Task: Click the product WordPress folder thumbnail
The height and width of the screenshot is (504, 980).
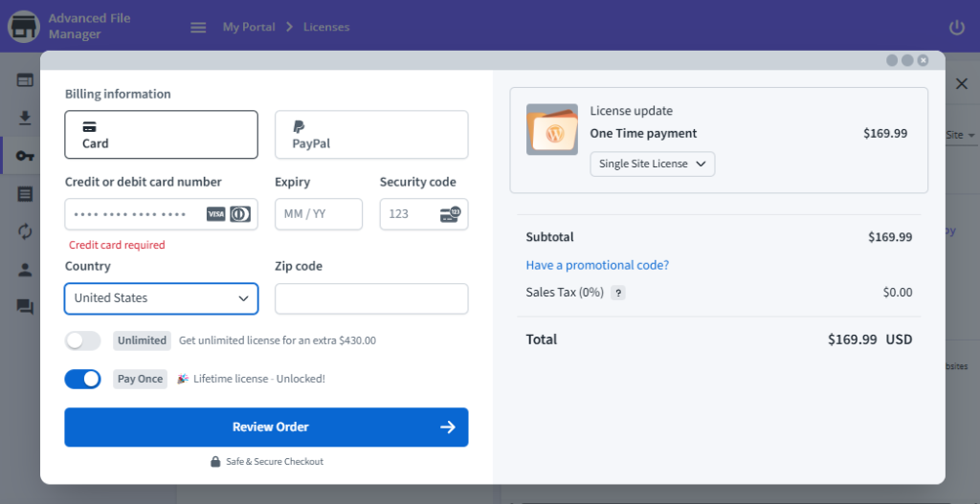Action: (552, 129)
